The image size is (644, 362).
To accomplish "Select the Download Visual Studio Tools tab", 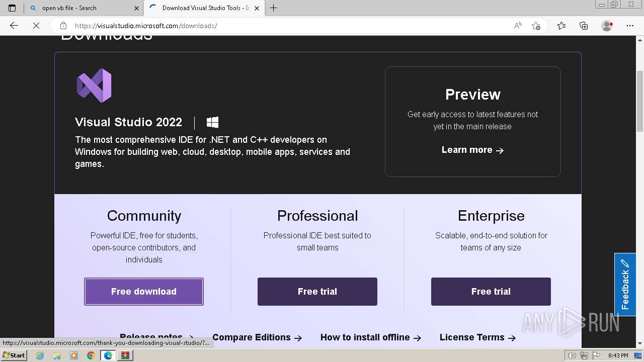I will pyautogui.click(x=203, y=8).
